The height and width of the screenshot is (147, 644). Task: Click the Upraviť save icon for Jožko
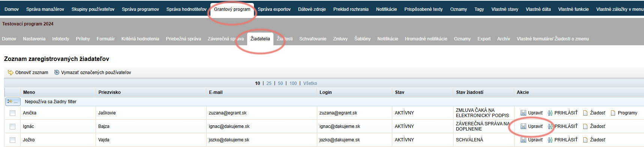tap(523, 140)
